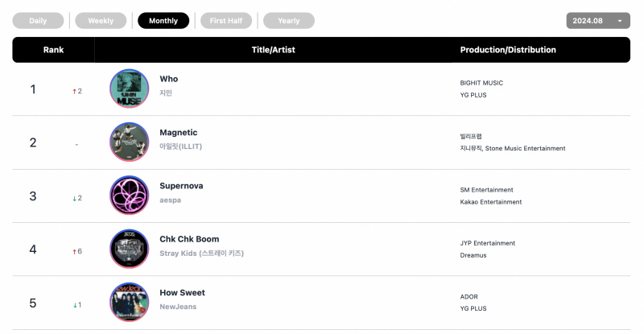
Task: Open the 2024.08 date dropdown
Action: click(598, 21)
